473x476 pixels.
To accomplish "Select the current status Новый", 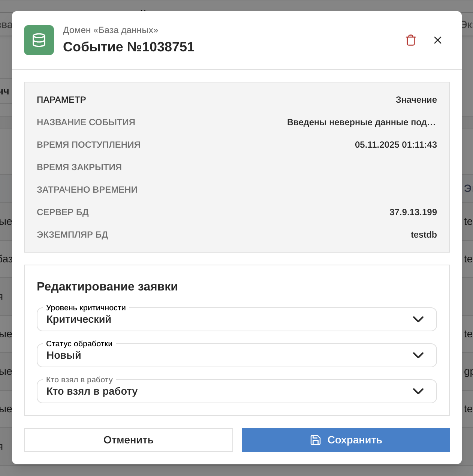I will click(x=63, y=355).
